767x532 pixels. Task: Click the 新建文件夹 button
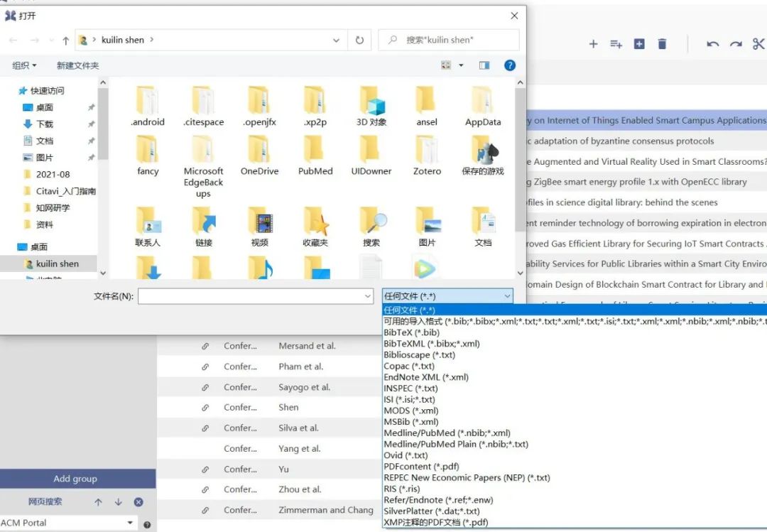click(x=77, y=65)
